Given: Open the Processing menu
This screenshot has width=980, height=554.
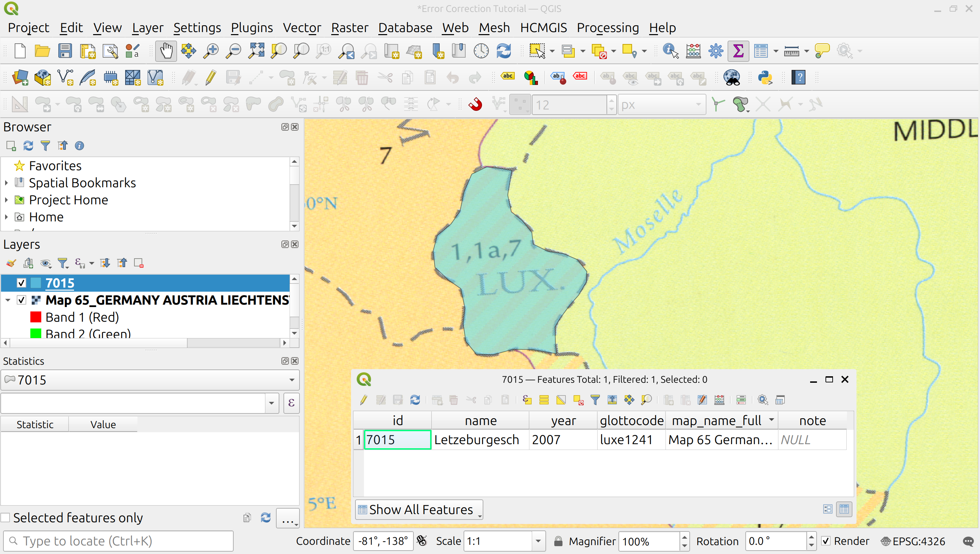Looking at the screenshot, I should 608,28.
